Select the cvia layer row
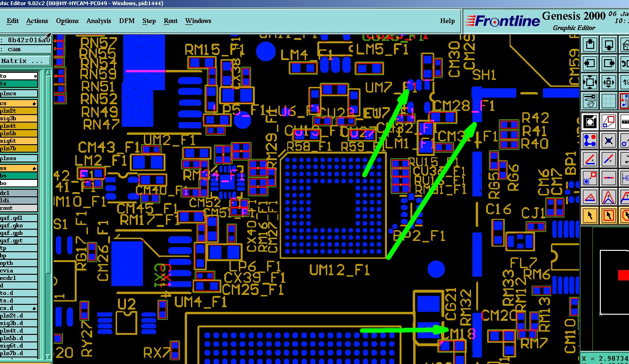The image size is (629, 364). pos(19,271)
